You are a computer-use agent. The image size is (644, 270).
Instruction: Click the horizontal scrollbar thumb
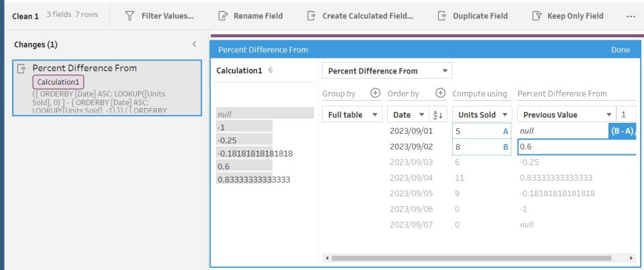(471, 258)
